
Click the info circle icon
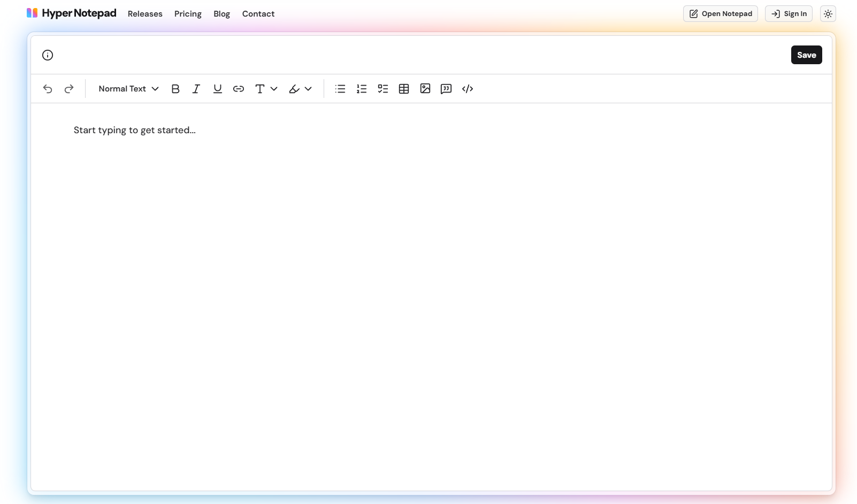[x=48, y=55]
